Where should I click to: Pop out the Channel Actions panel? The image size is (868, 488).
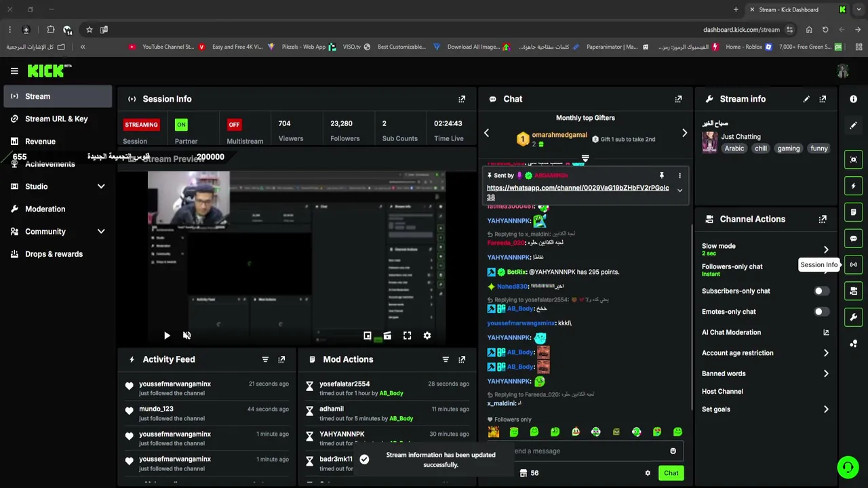pos(823,219)
